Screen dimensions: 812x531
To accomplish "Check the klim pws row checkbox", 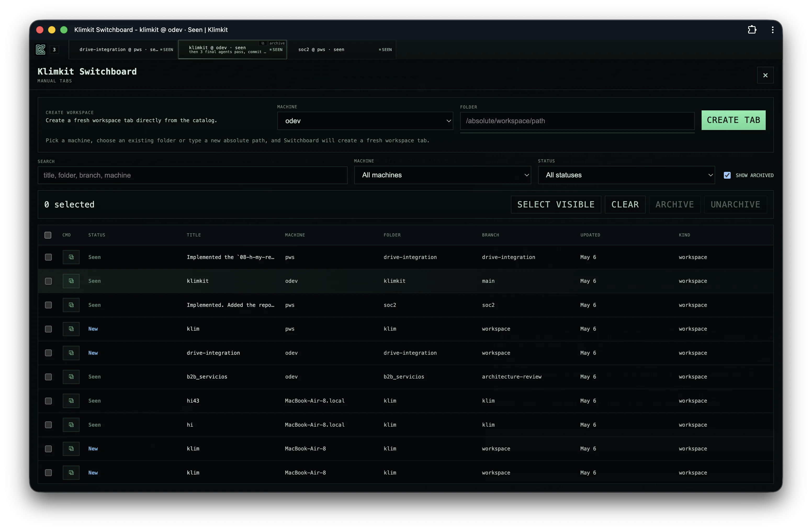I will coord(48,329).
